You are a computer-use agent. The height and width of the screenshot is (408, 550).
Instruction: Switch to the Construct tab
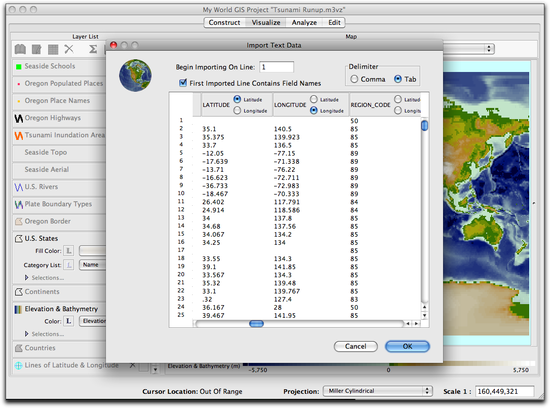tap(224, 22)
